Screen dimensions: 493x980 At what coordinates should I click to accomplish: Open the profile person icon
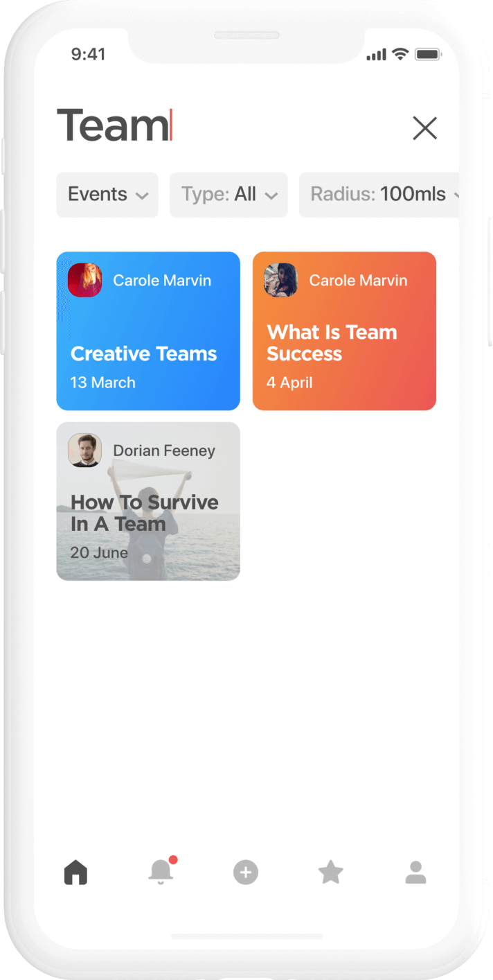pos(415,872)
